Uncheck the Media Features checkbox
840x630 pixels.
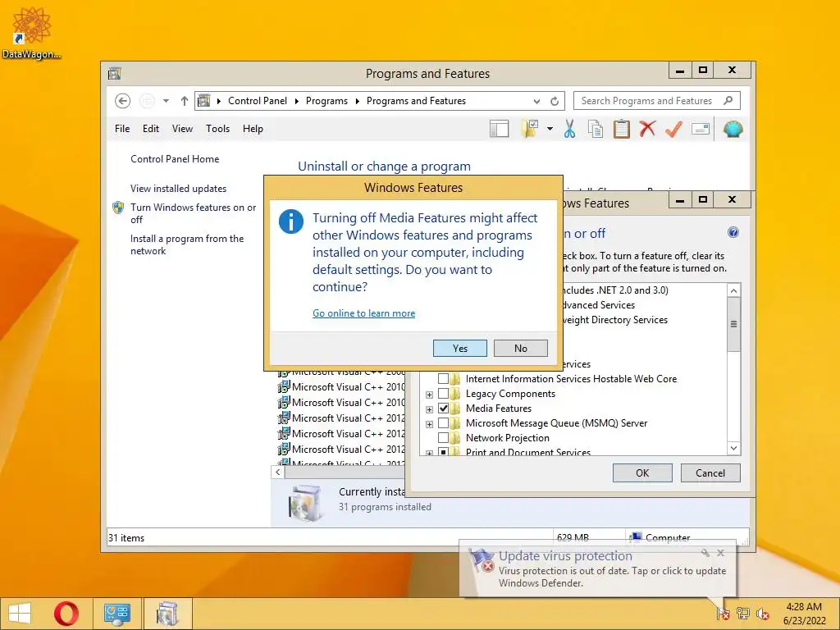443,409
